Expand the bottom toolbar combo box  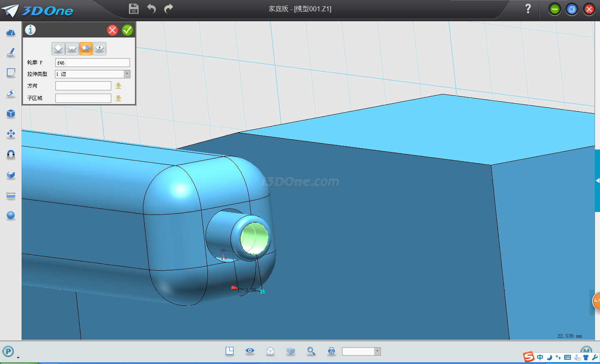click(377, 352)
